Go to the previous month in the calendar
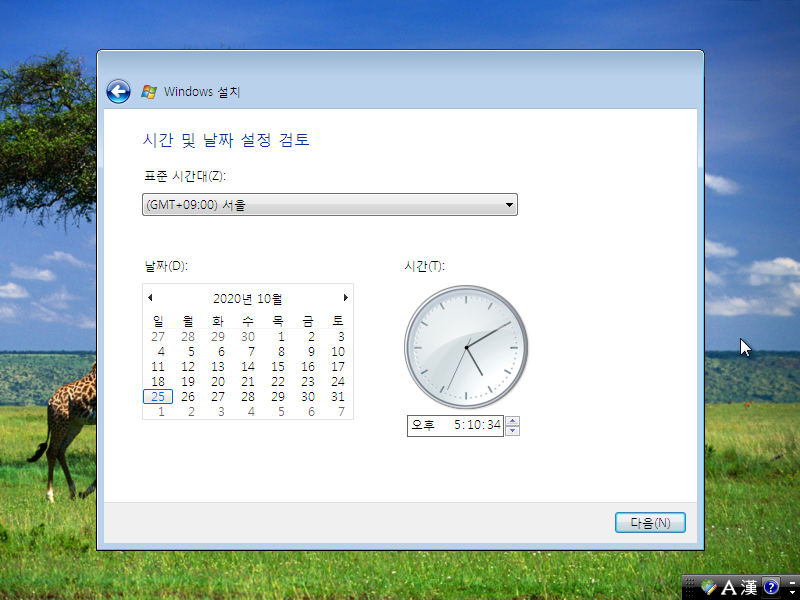This screenshot has width=800, height=600. click(150, 297)
